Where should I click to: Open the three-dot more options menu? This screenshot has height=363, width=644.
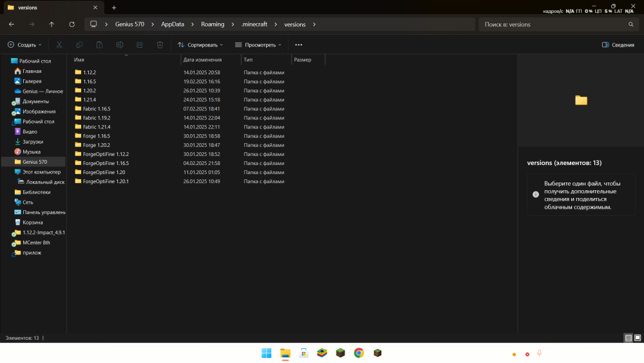[299, 44]
